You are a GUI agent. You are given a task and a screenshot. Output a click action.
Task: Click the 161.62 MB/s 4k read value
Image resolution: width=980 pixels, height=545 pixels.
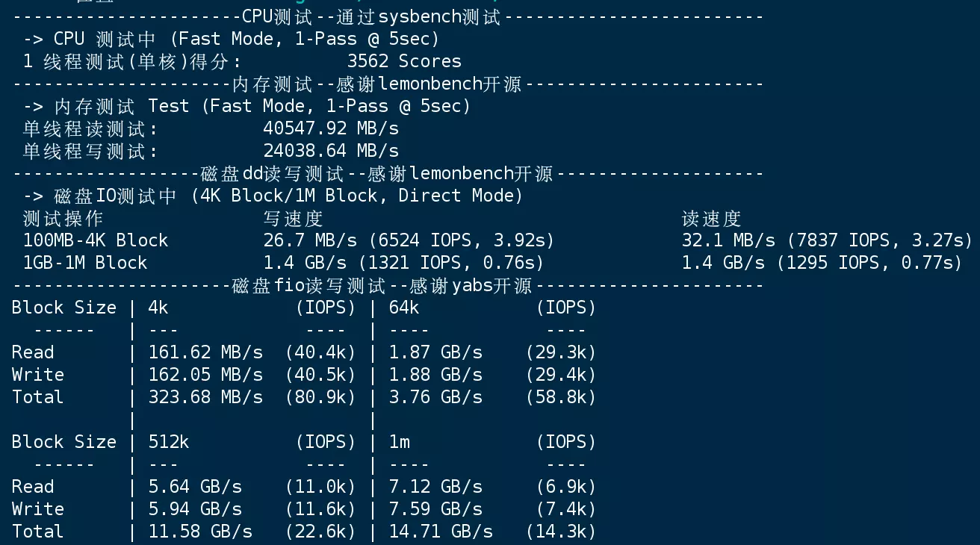[x=205, y=352]
